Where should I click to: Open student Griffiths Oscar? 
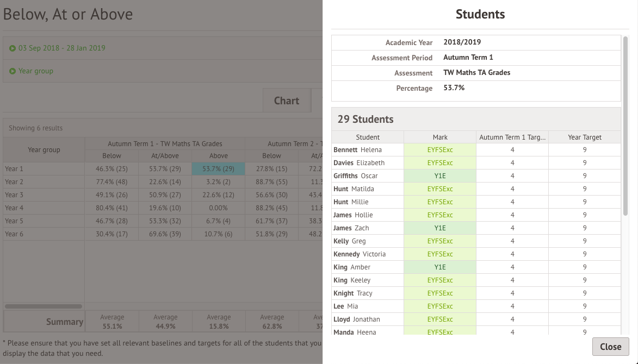coord(355,176)
